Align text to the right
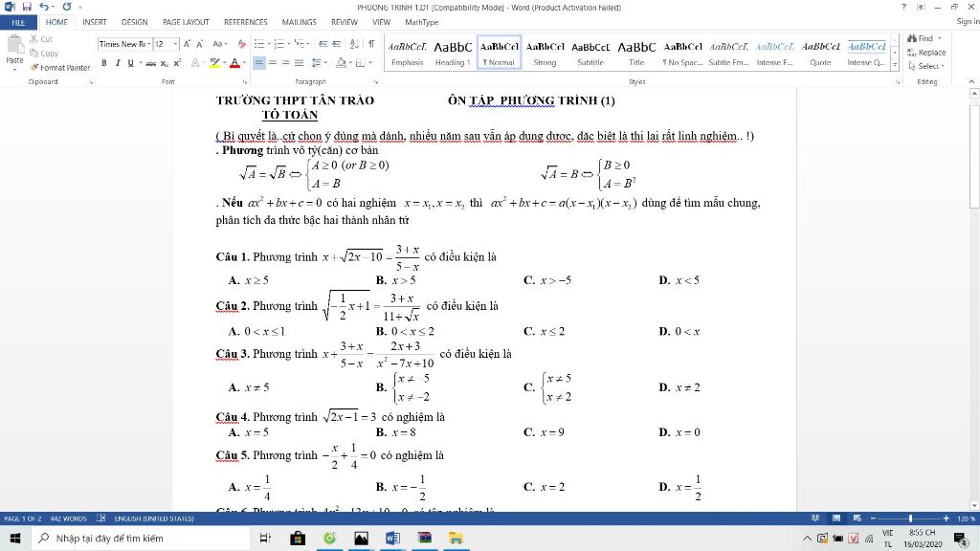The width and height of the screenshot is (980, 551). (x=285, y=62)
